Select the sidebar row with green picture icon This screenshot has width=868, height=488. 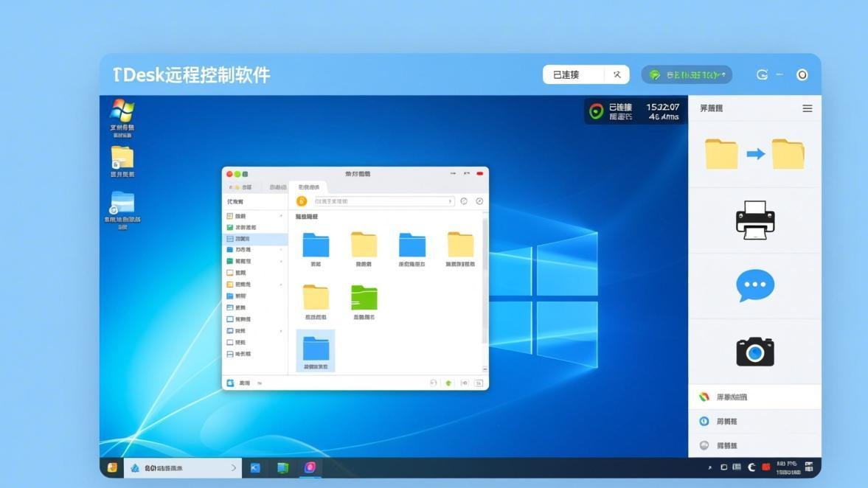coord(255,227)
